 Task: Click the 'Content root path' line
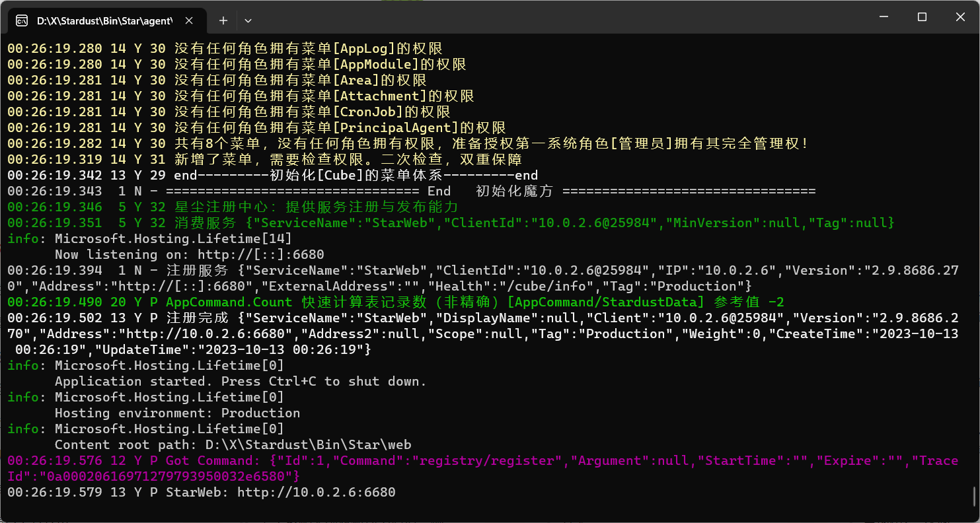pos(233,445)
